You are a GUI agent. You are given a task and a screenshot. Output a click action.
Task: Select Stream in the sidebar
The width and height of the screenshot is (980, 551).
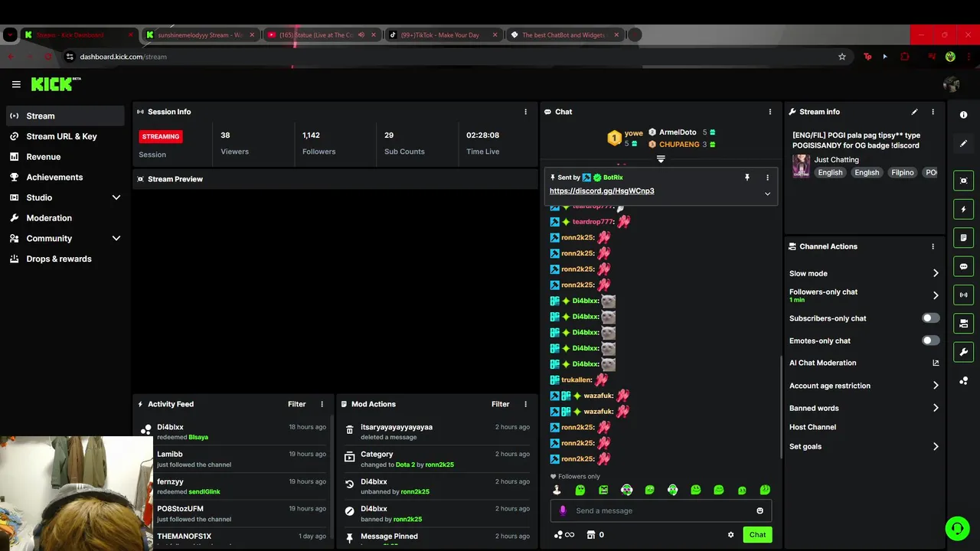65,116
